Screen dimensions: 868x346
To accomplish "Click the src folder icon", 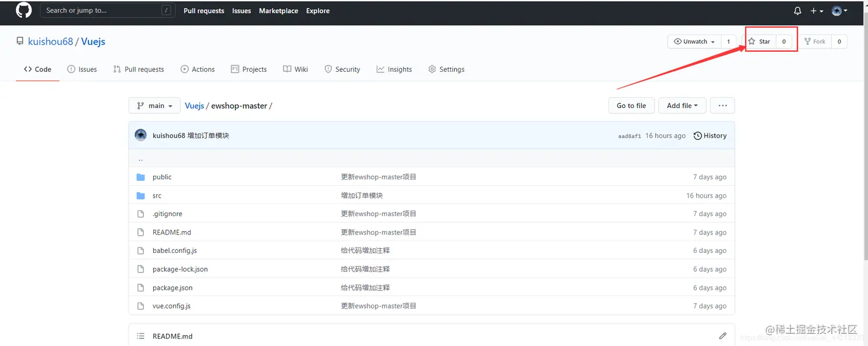I will (141, 195).
